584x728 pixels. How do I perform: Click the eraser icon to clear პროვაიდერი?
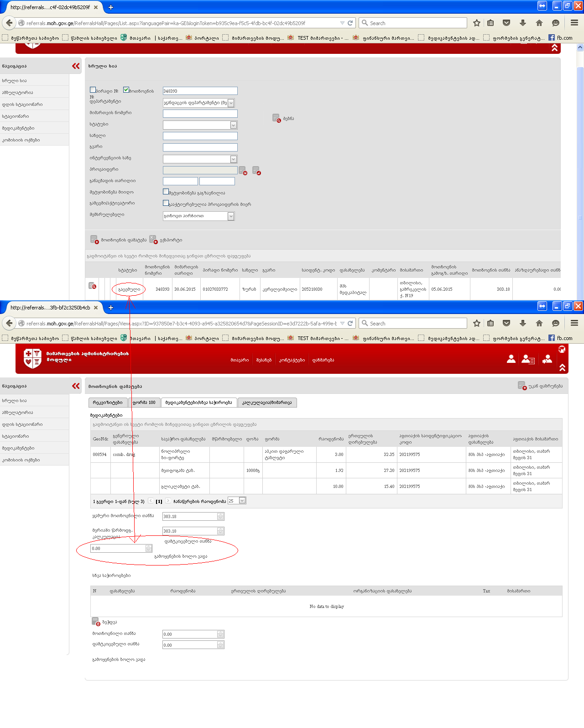256,171
